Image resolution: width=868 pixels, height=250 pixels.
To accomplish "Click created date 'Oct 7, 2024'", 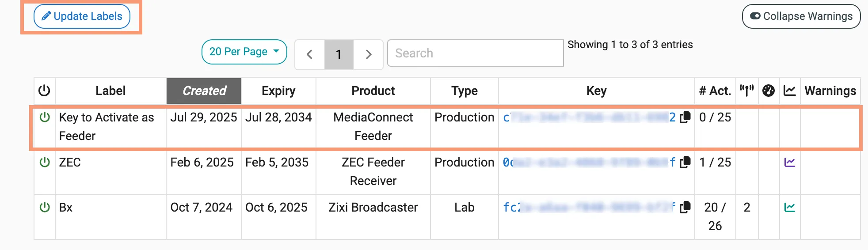I will tap(202, 207).
